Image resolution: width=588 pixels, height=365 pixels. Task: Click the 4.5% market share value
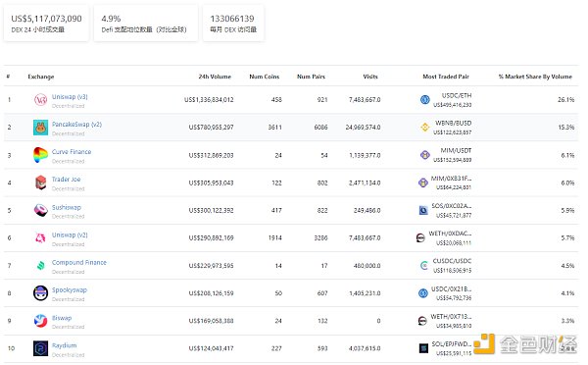tap(567, 266)
